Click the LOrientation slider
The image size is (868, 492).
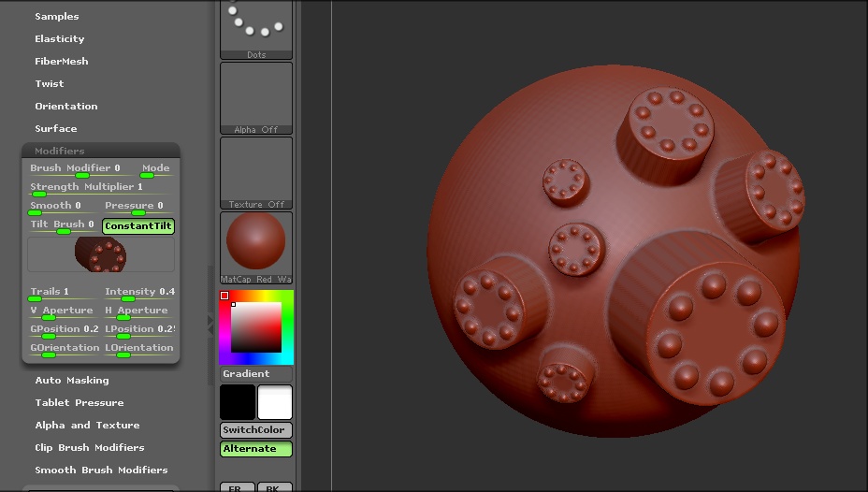coord(139,349)
